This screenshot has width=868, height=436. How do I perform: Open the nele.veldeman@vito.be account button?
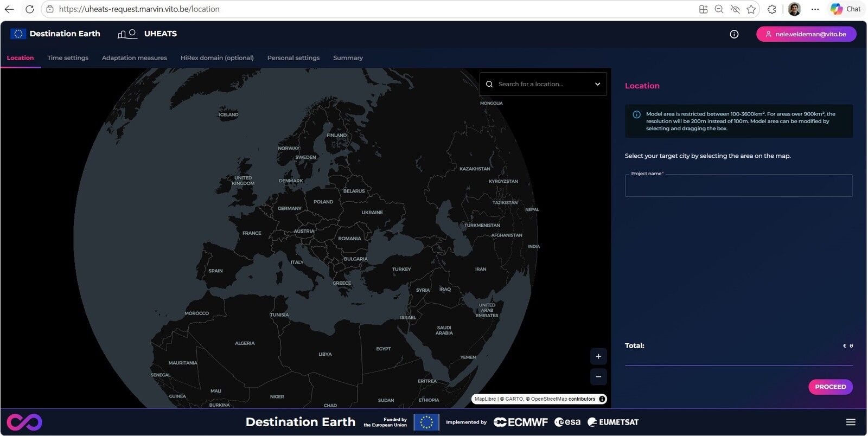pyautogui.click(x=806, y=34)
